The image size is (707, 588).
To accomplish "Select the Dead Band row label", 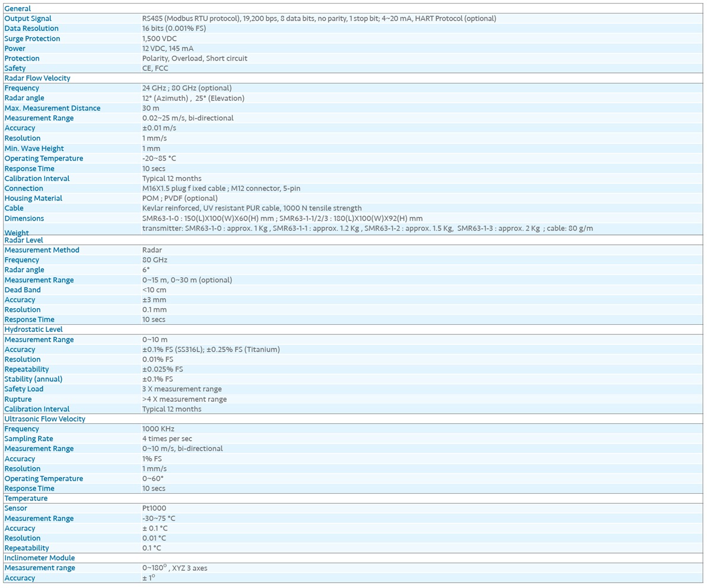I will tap(23, 290).
